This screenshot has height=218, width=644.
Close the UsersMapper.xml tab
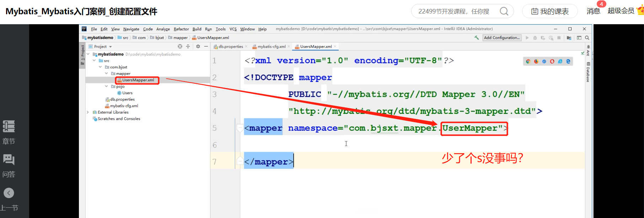335,46
